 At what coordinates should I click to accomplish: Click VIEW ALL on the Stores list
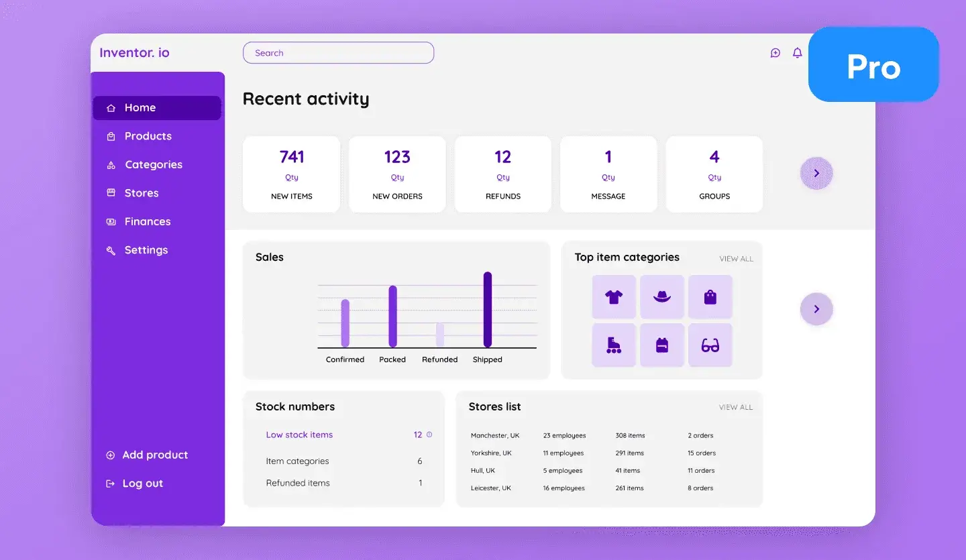[736, 406]
